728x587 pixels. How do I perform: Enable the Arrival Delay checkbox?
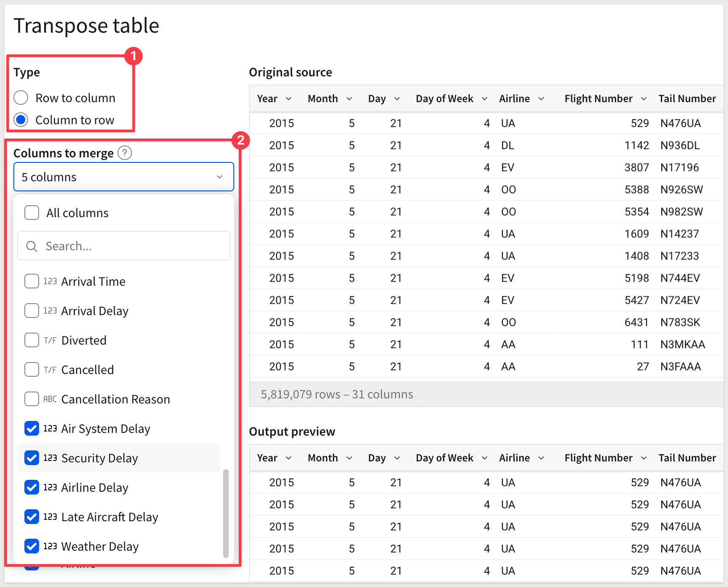click(32, 311)
